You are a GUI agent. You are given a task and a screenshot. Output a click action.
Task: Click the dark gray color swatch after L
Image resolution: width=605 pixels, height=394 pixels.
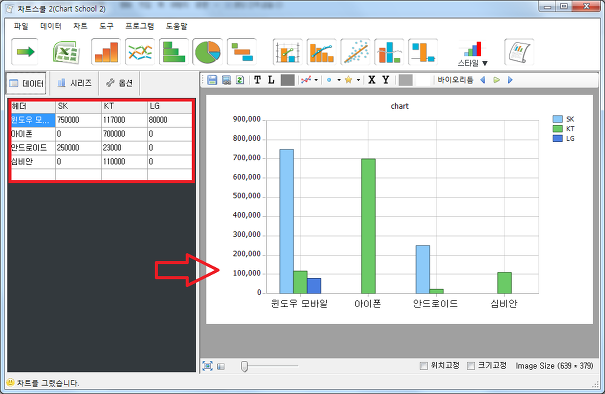287,80
